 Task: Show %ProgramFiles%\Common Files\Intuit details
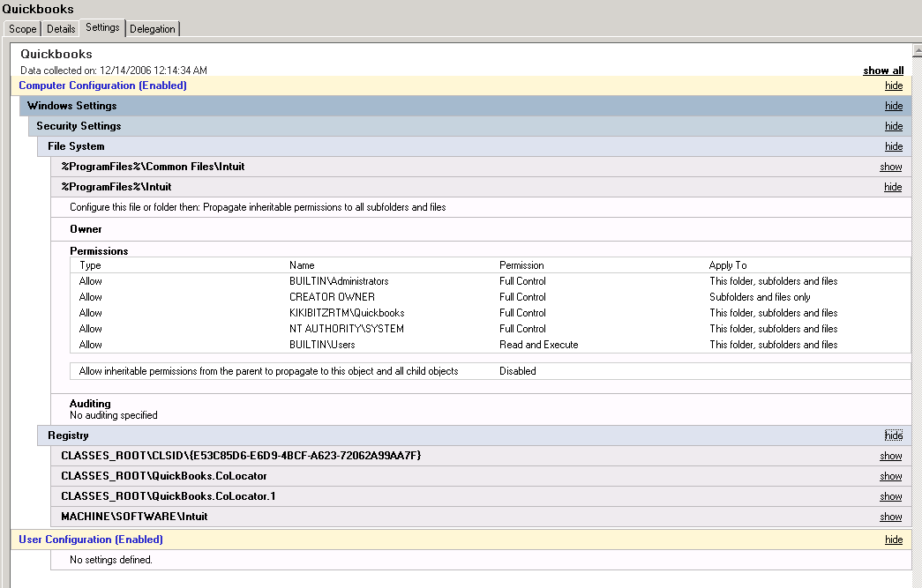890,167
